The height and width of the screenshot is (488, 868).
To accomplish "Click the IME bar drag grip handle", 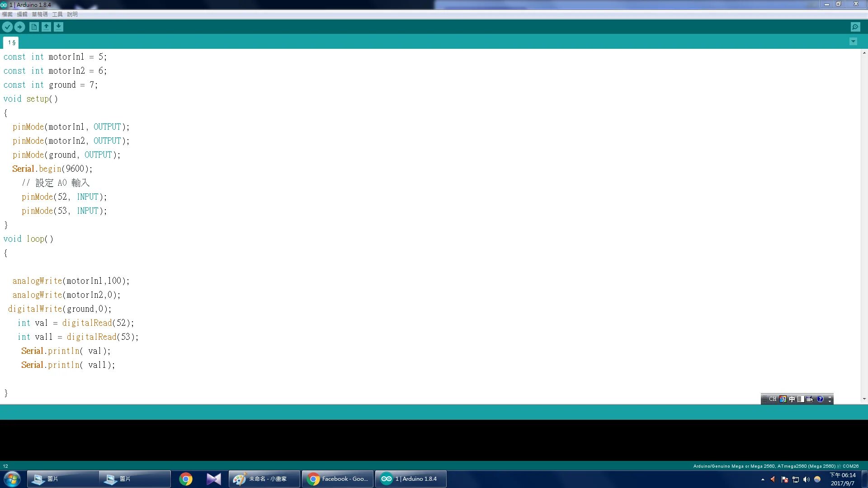I will tap(764, 399).
